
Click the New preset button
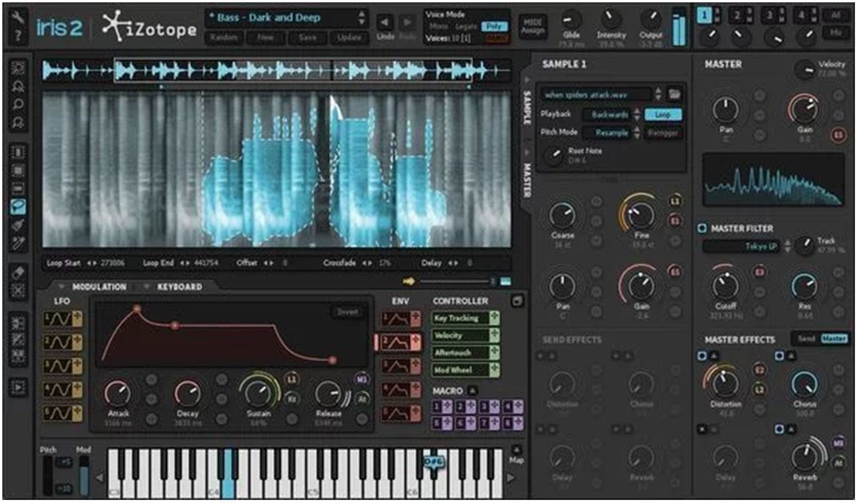point(265,38)
